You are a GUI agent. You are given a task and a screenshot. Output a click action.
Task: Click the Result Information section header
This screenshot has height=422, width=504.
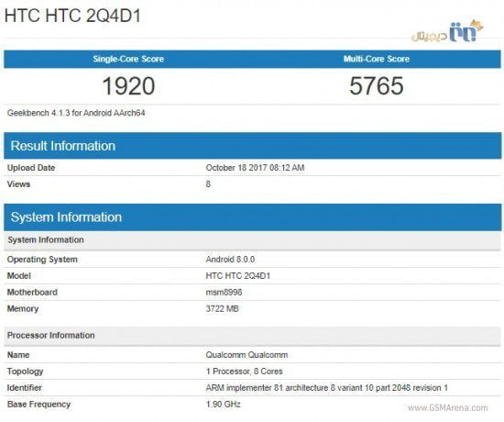252,146
